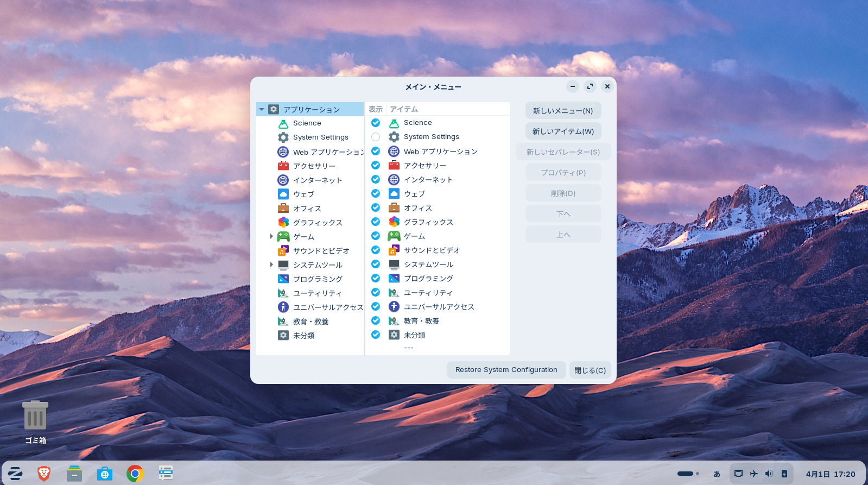This screenshot has width=868, height=485.
Task: Open Google Chrome from the taskbar
Action: point(135,474)
